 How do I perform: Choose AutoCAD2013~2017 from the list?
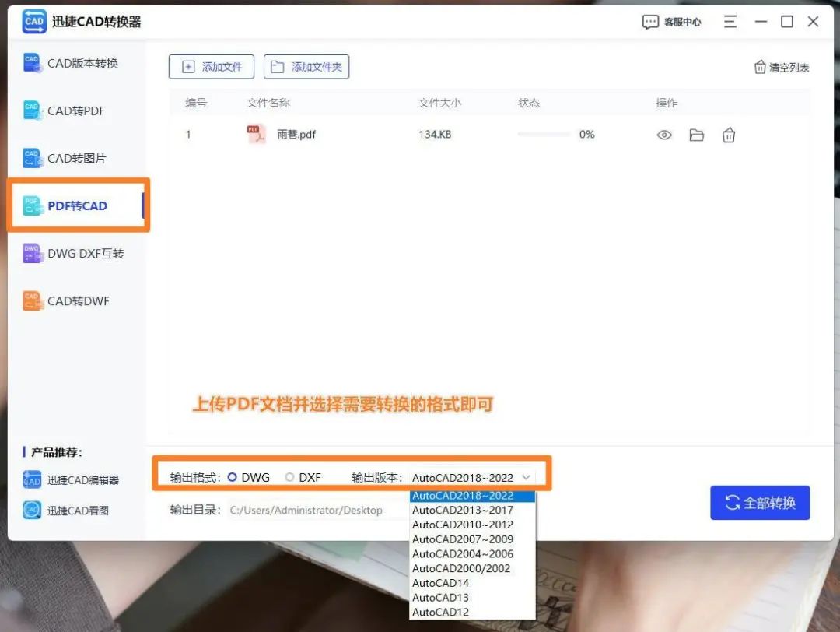(473, 511)
